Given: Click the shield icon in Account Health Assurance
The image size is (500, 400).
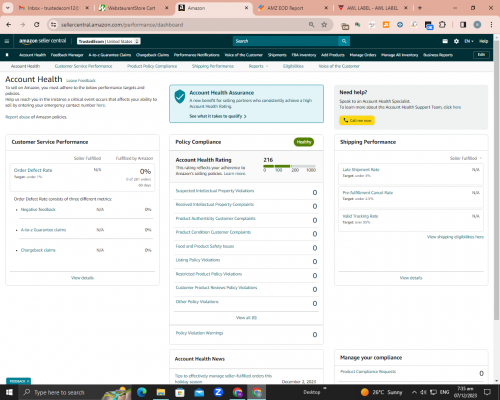Looking at the screenshot, I should [180, 96].
